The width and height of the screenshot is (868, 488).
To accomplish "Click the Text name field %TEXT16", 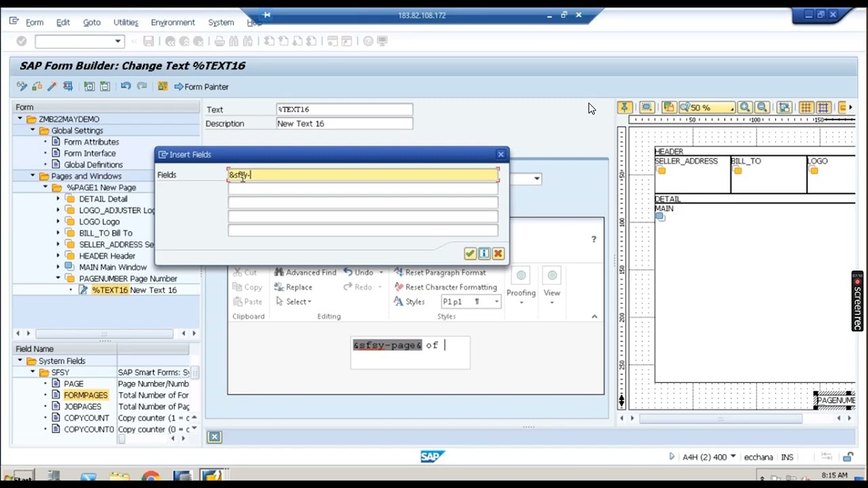I will pyautogui.click(x=344, y=109).
